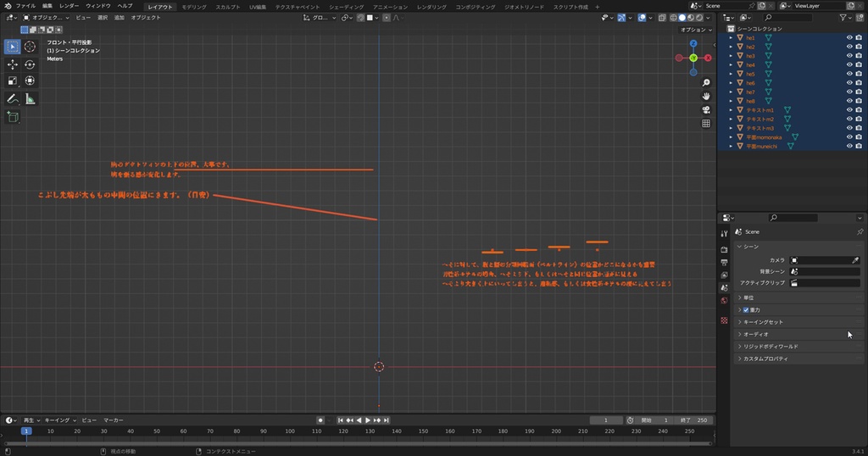The height and width of the screenshot is (456, 868).
Task: Switch to solid viewport shading
Action: (682, 18)
